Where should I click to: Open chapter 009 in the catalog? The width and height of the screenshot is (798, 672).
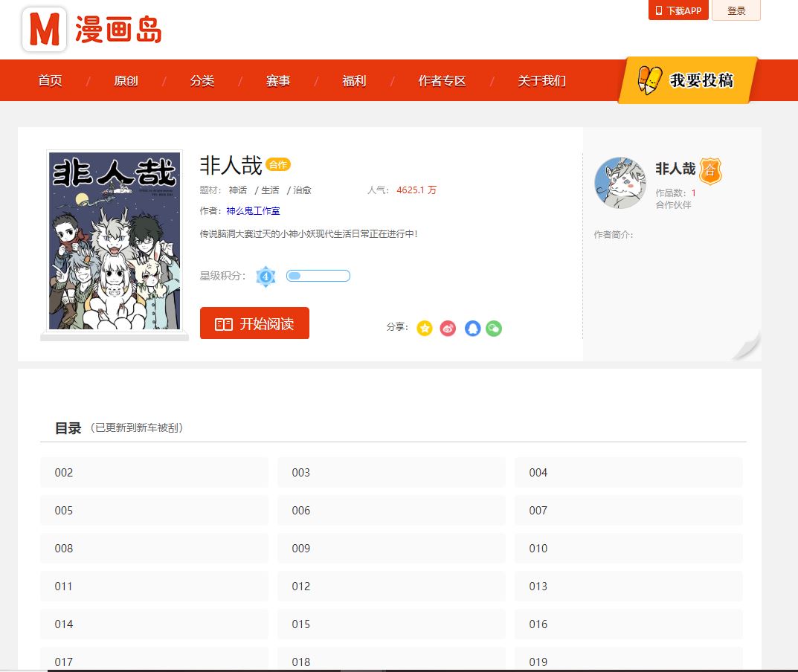tap(391, 549)
